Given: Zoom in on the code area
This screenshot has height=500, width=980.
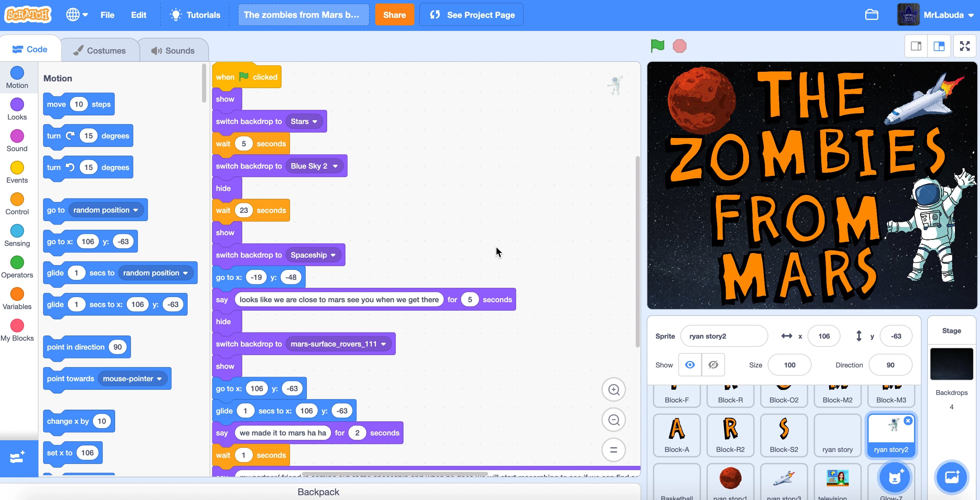Looking at the screenshot, I should [613, 389].
